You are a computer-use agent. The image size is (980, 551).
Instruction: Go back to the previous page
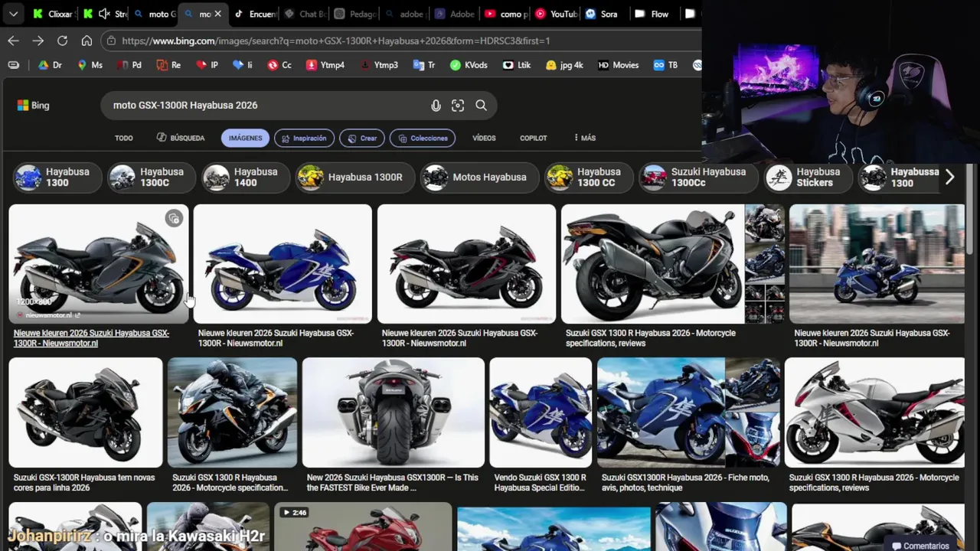(13, 41)
